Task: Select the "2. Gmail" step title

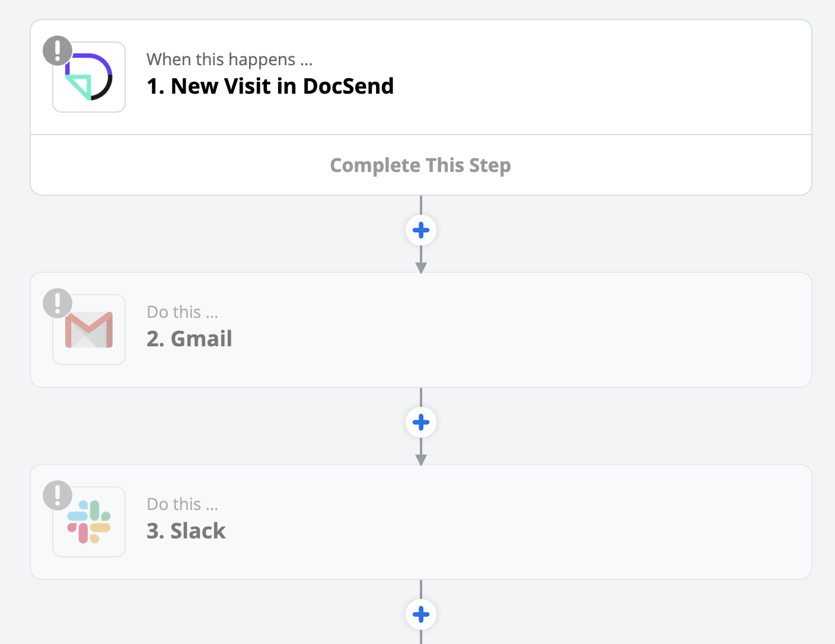Action: [189, 339]
